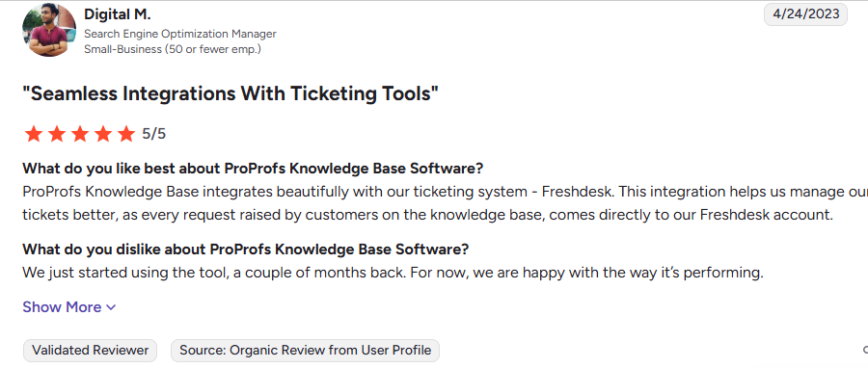Click Digital M.'s profile avatar photo
868x368 pixels.
(x=49, y=29)
